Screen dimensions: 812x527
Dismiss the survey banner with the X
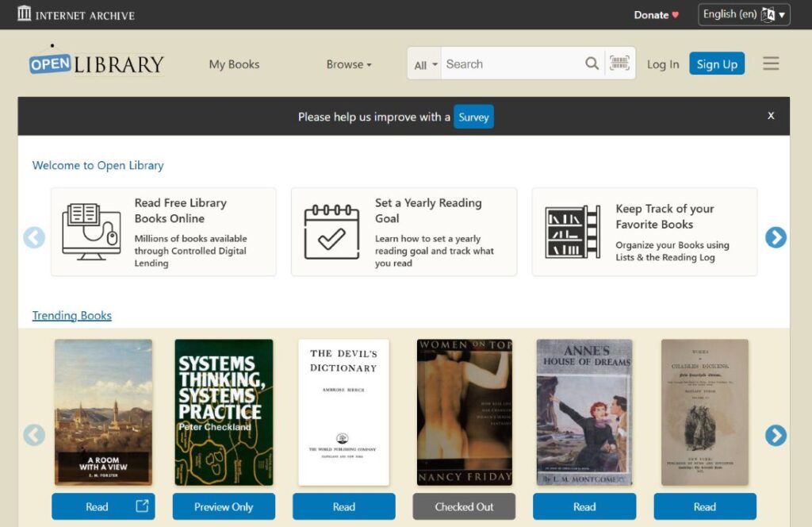click(x=770, y=115)
